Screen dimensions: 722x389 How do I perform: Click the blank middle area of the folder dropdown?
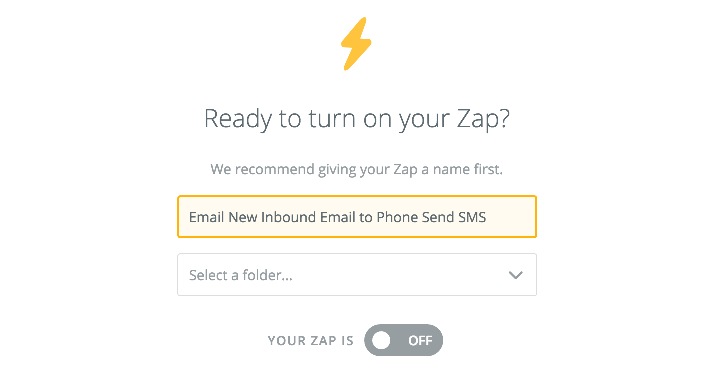(x=398, y=275)
